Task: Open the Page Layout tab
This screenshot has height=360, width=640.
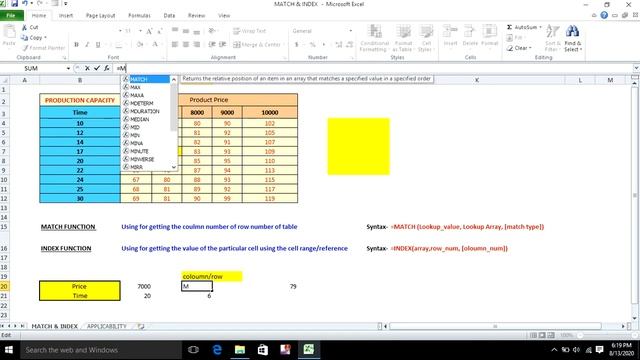Action: [100, 16]
